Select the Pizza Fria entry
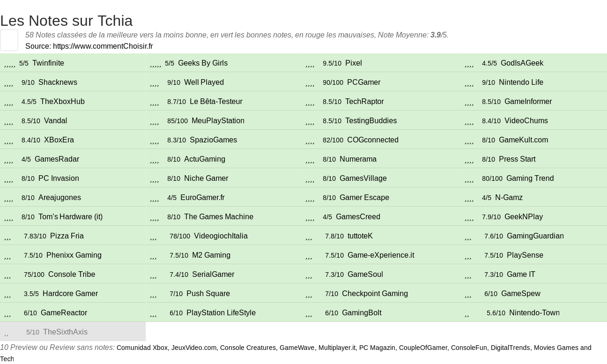The width and height of the screenshot is (607, 364). pyautogui.click(x=67, y=236)
